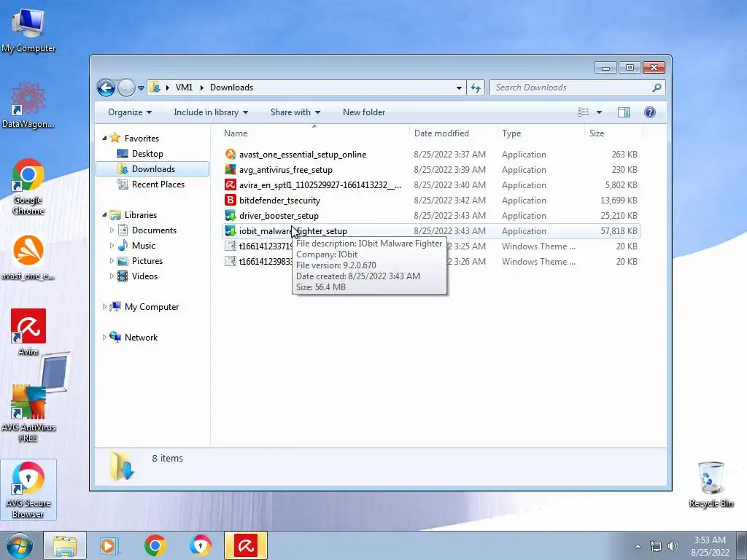Open the view options dropdown arrow
The width and height of the screenshot is (747, 560).
coord(599,112)
